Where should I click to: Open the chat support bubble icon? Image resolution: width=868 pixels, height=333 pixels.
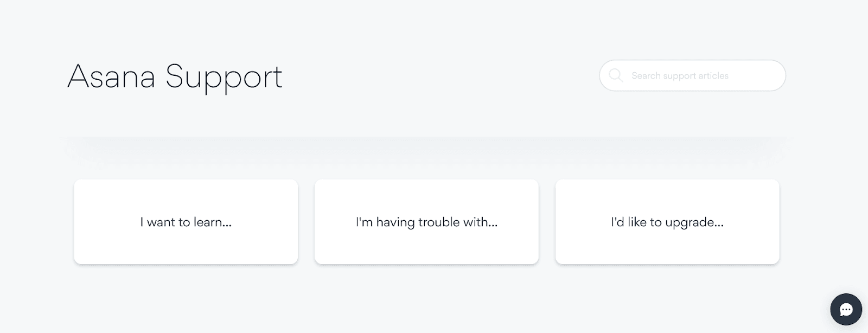coord(846,309)
